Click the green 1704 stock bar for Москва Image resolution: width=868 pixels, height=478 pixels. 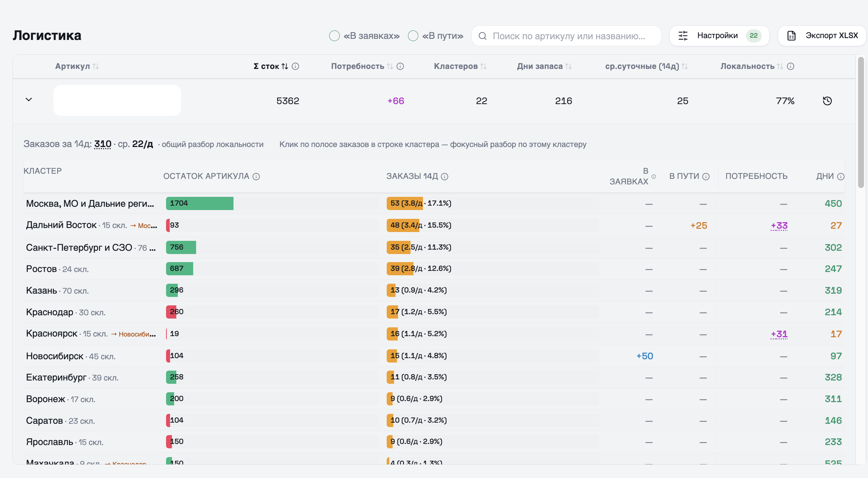pos(200,203)
